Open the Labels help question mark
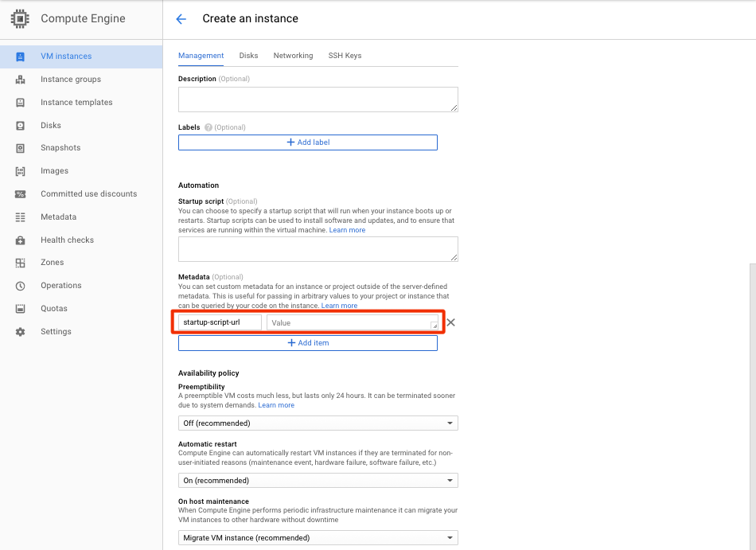Screen dimensions: 756x550 (x=208, y=127)
